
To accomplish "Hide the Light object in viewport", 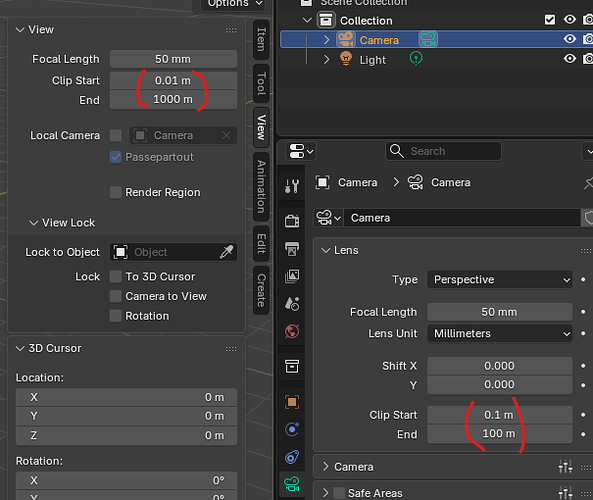I will 570,59.
